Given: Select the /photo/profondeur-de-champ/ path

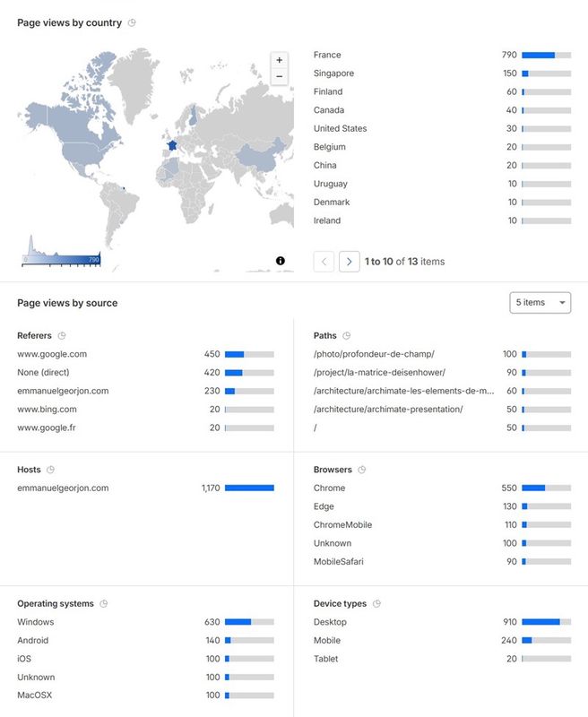Looking at the screenshot, I should pos(374,354).
